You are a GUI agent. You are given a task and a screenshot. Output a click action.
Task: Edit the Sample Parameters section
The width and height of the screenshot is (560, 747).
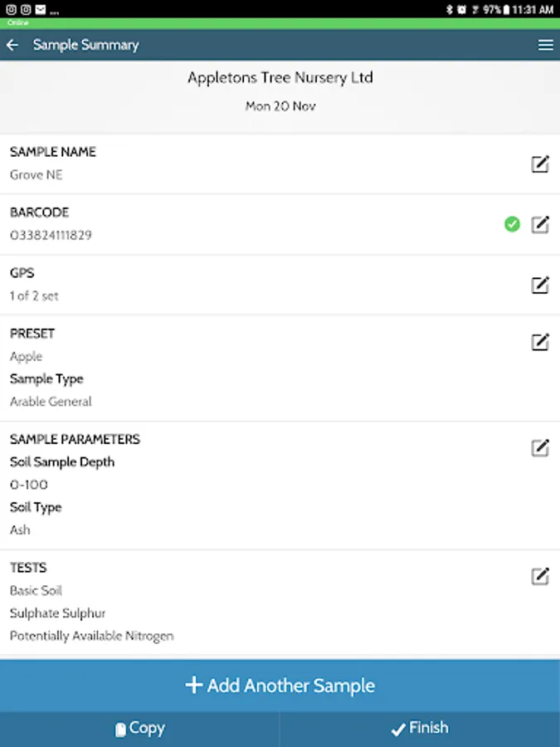point(540,448)
